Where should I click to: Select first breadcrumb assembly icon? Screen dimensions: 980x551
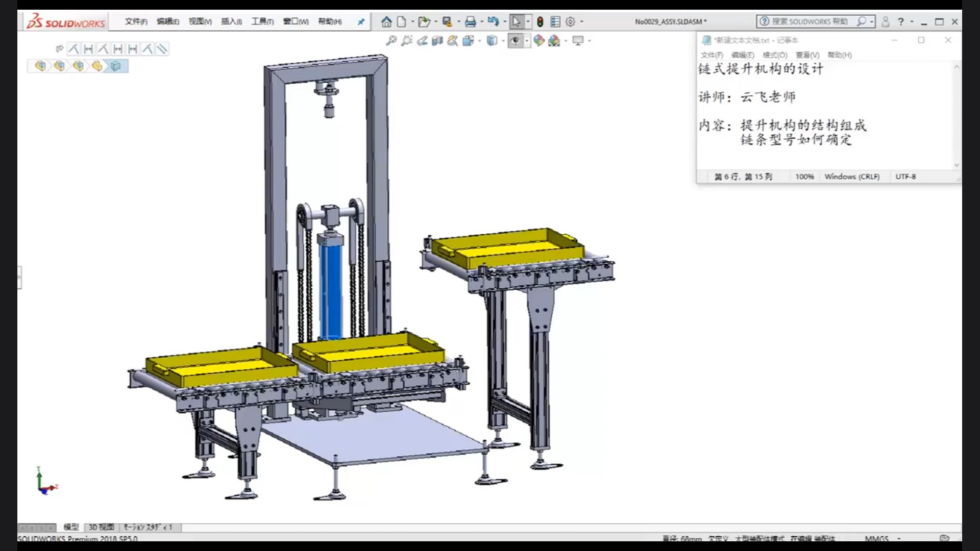point(41,66)
